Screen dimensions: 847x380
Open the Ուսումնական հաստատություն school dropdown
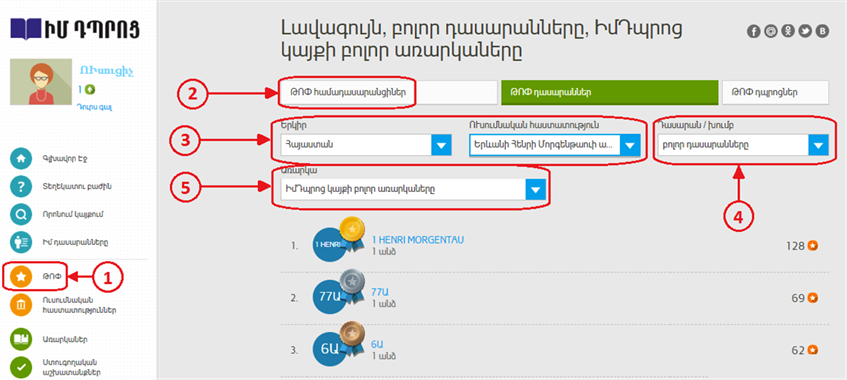[555, 145]
